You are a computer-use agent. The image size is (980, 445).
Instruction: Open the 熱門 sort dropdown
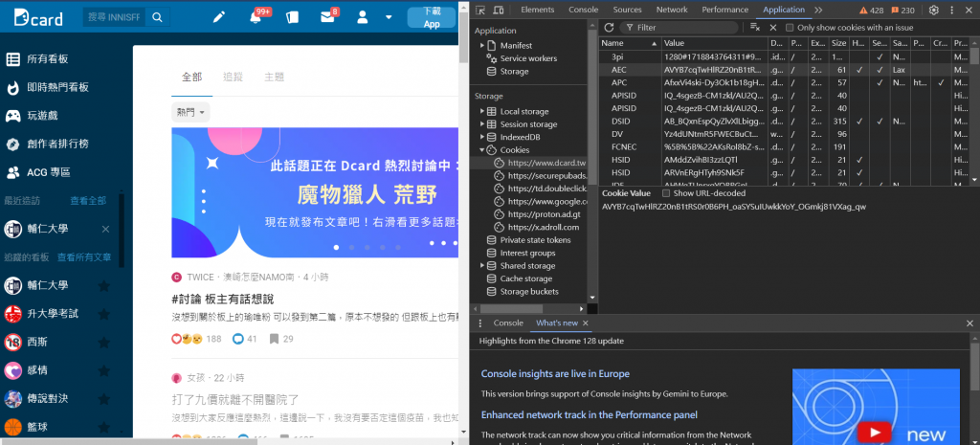(190, 113)
